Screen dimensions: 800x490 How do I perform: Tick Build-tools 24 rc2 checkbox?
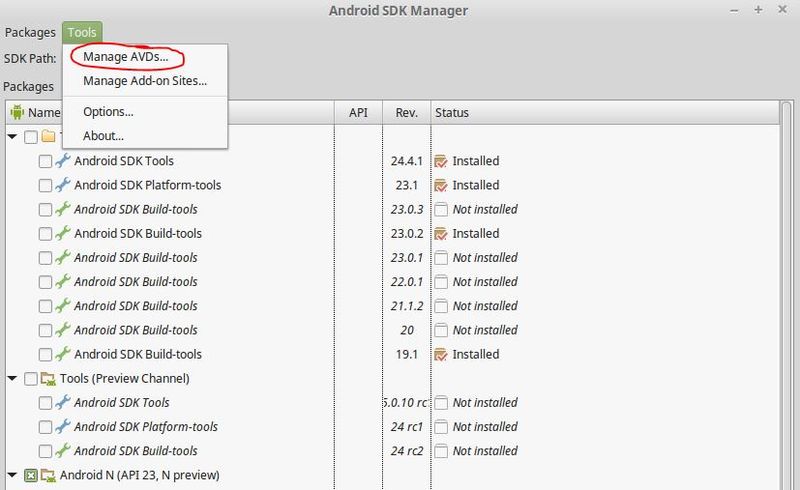tap(45, 451)
